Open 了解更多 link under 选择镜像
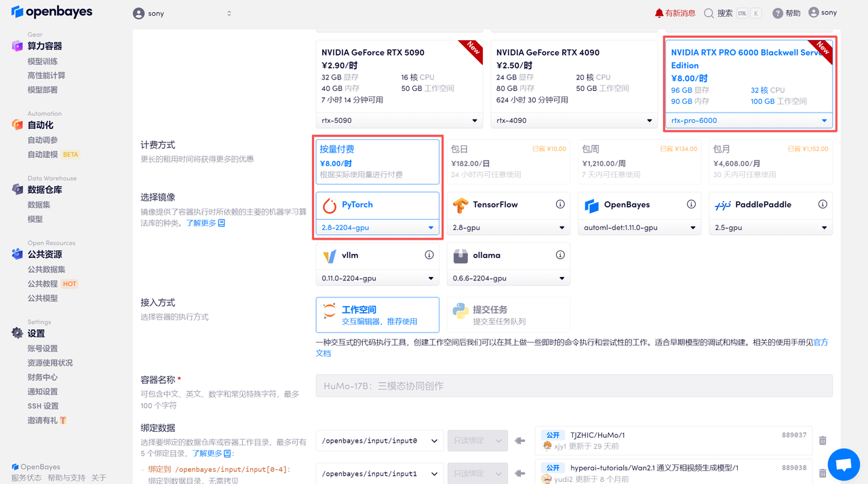The width and height of the screenshot is (868, 484). click(206, 223)
